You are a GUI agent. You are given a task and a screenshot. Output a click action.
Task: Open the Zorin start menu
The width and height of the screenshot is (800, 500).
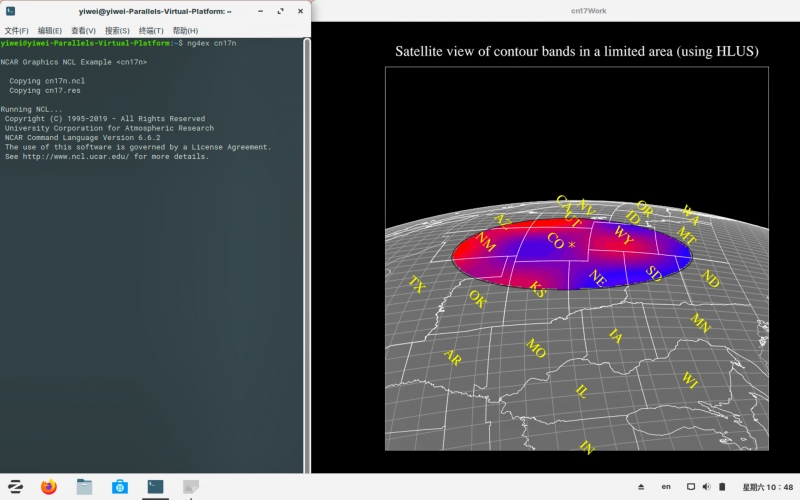point(15,487)
